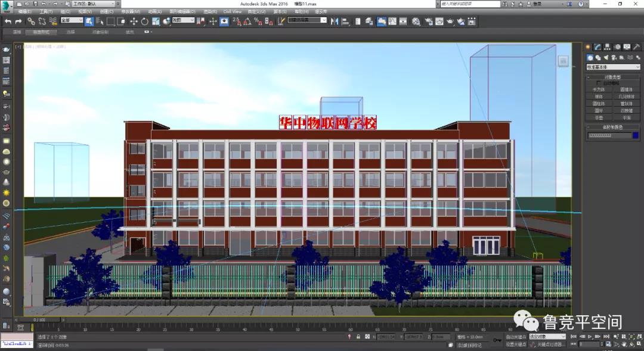Open the Material Editor
Viewport: 644px width, 351px height.
point(416,21)
